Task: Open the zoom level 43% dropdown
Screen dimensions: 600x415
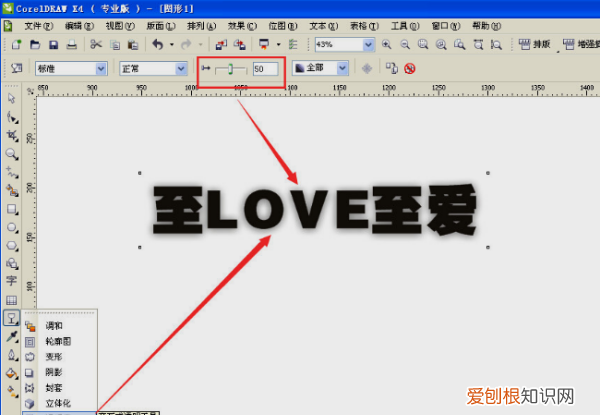Action: (x=368, y=45)
